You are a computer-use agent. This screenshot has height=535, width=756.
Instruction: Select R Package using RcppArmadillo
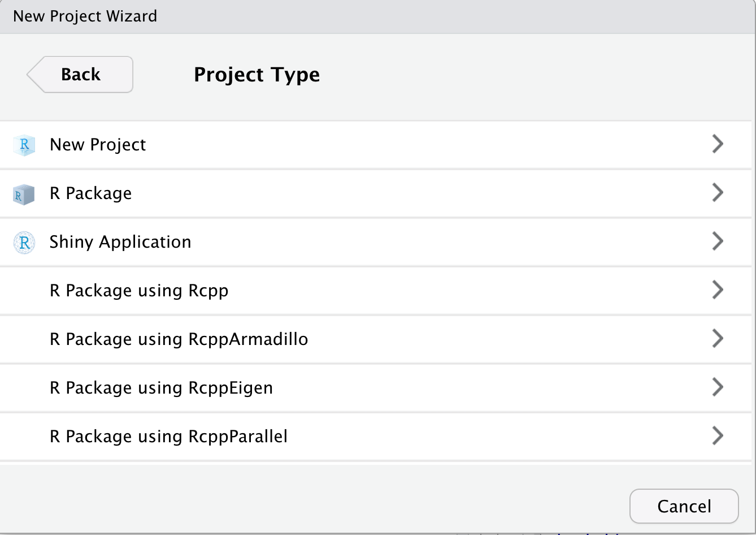pos(376,339)
